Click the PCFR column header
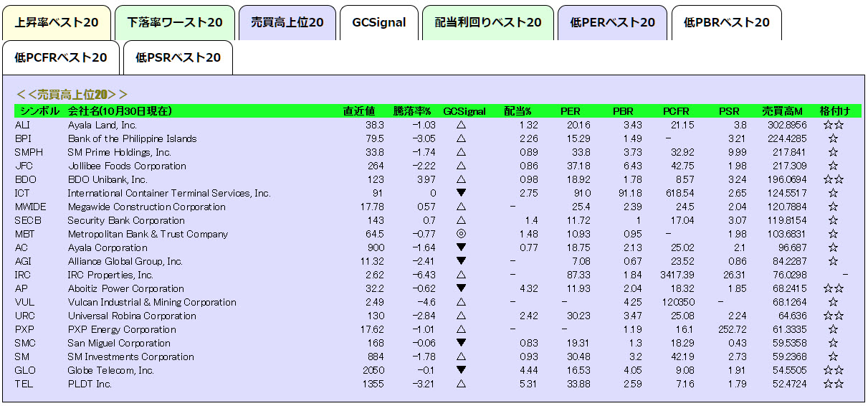Viewport: 868px width, 406px height. click(x=676, y=111)
